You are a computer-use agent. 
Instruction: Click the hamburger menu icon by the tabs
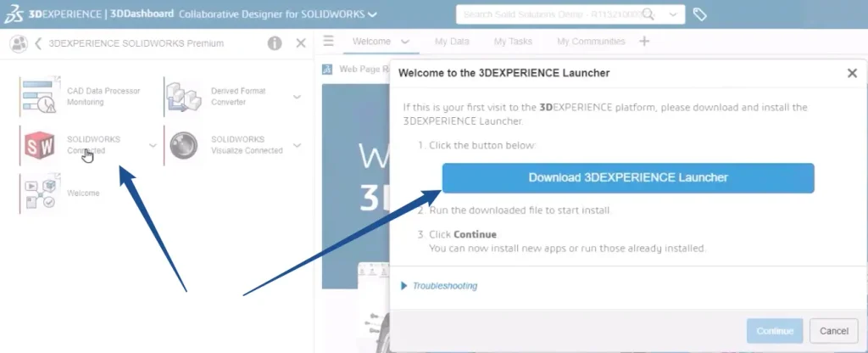tap(329, 41)
